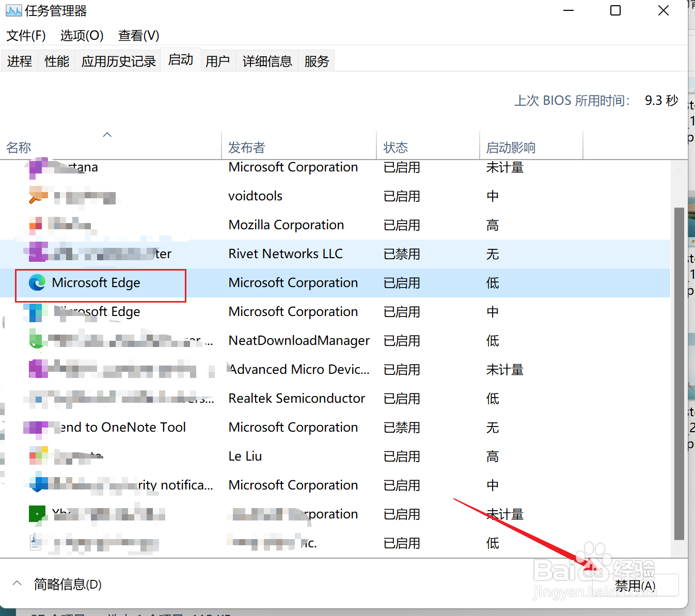Screen dimensions: 695x616
Task: Click the Microsoft Edge browser icon
Action: point(37,283)
